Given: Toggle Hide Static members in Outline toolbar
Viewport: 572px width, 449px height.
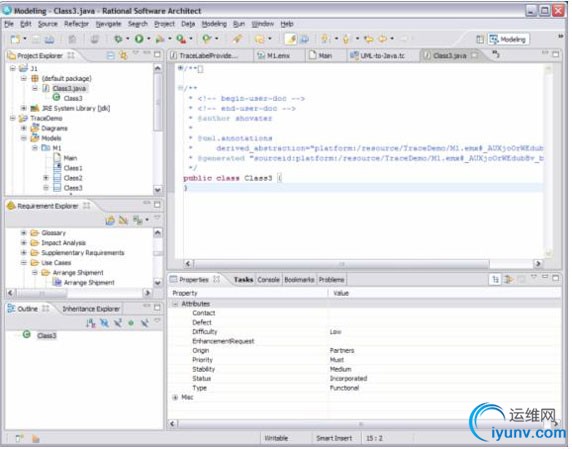Looking at the screenshot, I should coord(118,323).
